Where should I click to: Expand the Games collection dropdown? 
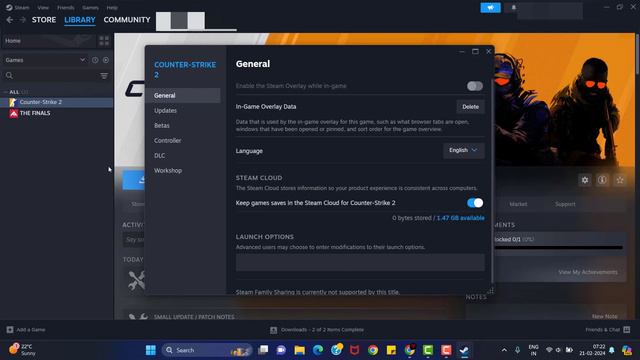[x=82, y=60]
